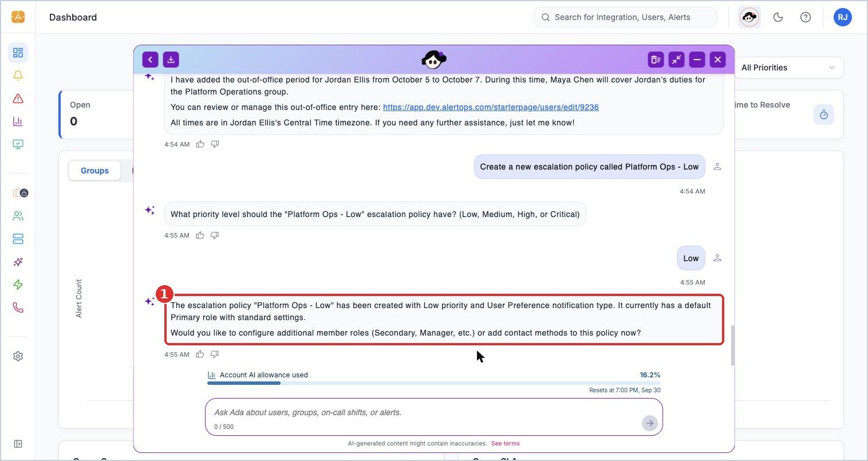Open the chat history list icon
This screenshot has height=461, width=868.
[x=656, y=60]
